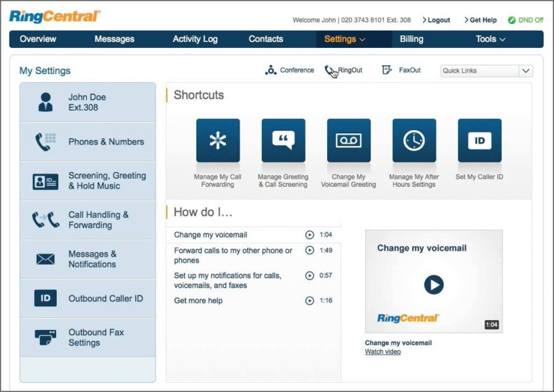Click the 1:49 duration text
This screenshot has width=554, height=392.
point(326,250)
